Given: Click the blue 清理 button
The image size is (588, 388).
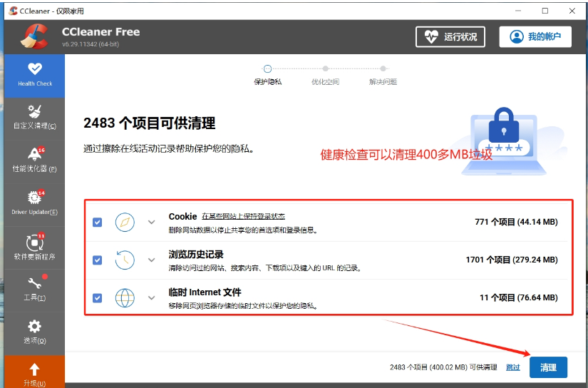Looking at the screenshot, I should click(548, 367).
